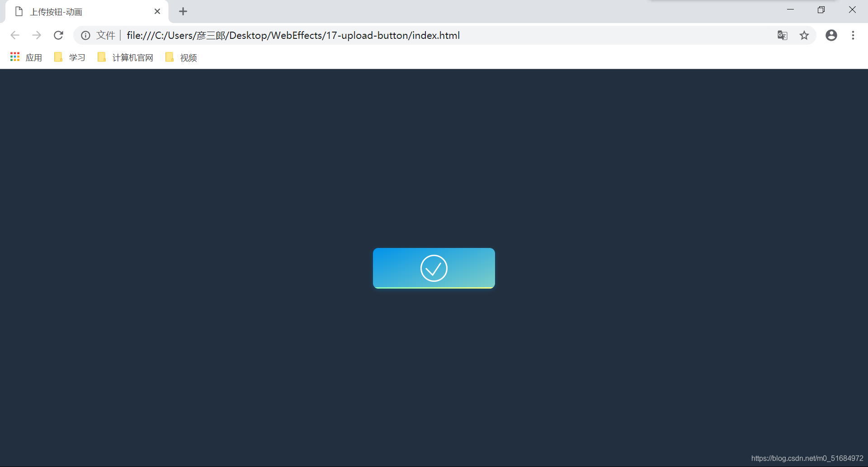The width and height of the screenshot is (868, 467).
Task: Go back to the previous page
Action: 15,35
